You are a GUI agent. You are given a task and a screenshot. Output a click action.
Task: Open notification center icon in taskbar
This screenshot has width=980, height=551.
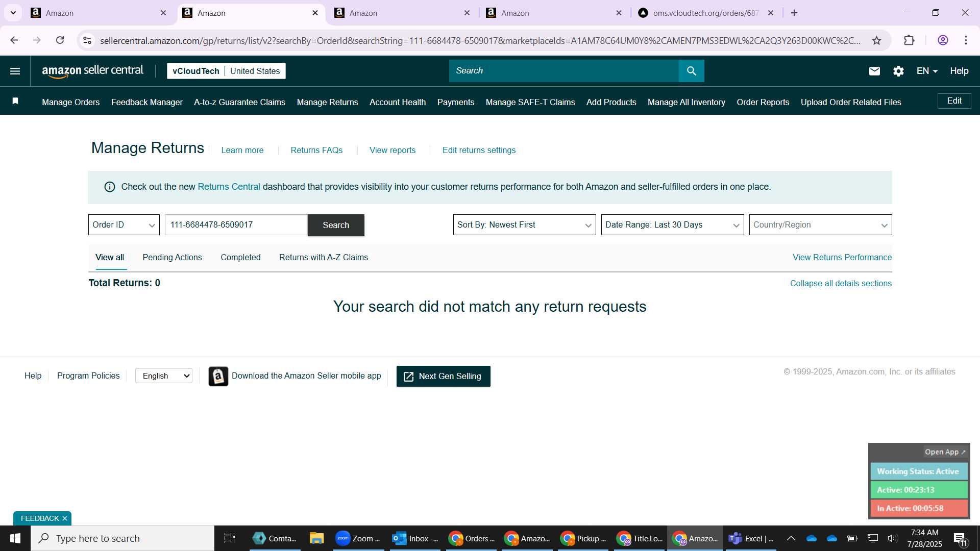[960, 539]
